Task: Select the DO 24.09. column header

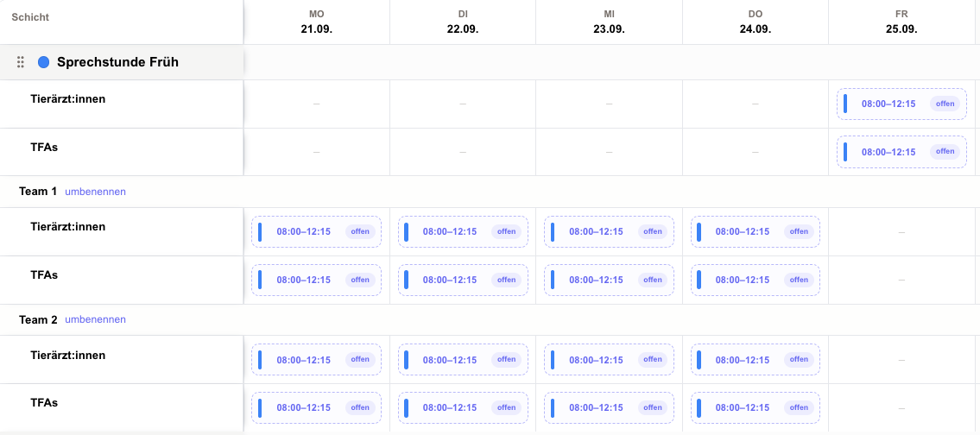Action: click(x=755, y=22)
